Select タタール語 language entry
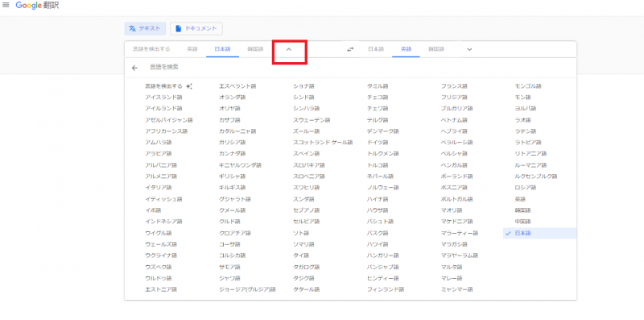The image size is (644, 320). click(x=306, y=289)
